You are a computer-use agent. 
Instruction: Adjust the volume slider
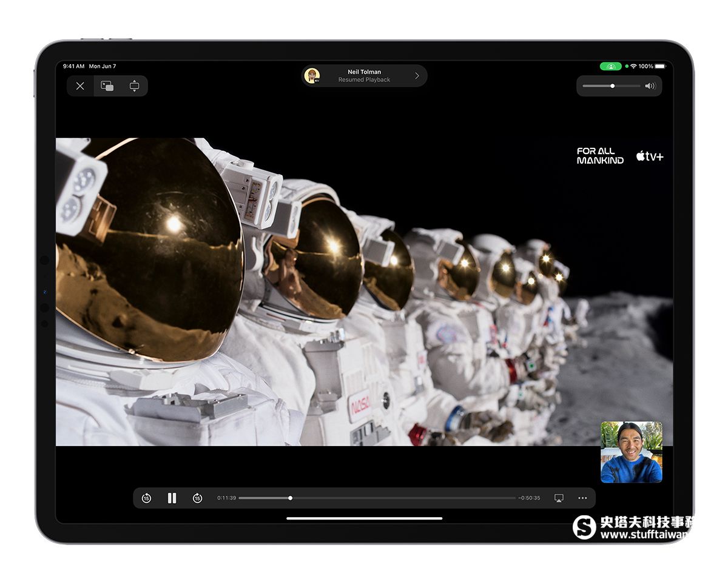(x=612, y=86)
